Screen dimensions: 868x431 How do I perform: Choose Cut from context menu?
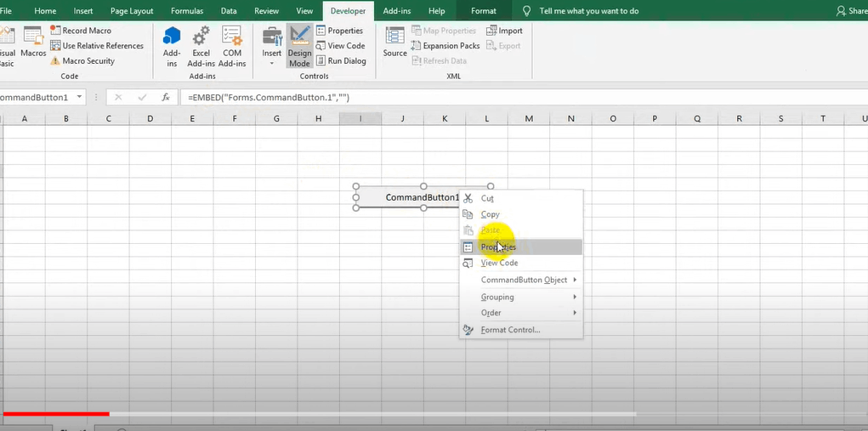[521, 198]
